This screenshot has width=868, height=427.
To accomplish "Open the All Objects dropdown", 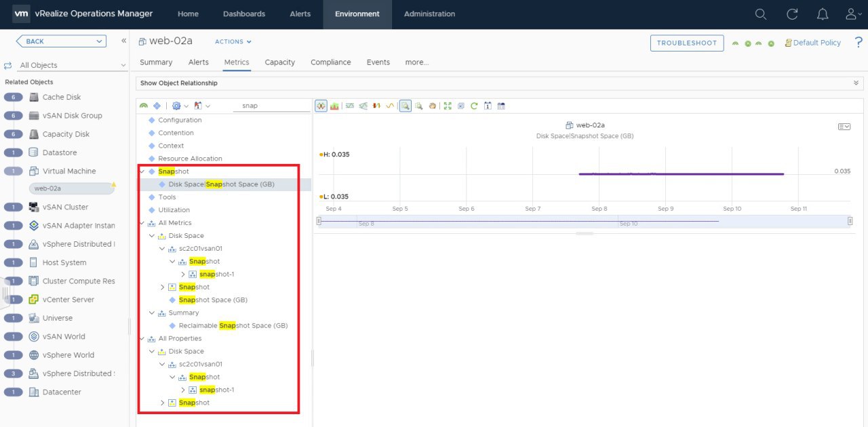I will (x=73, y=65).
